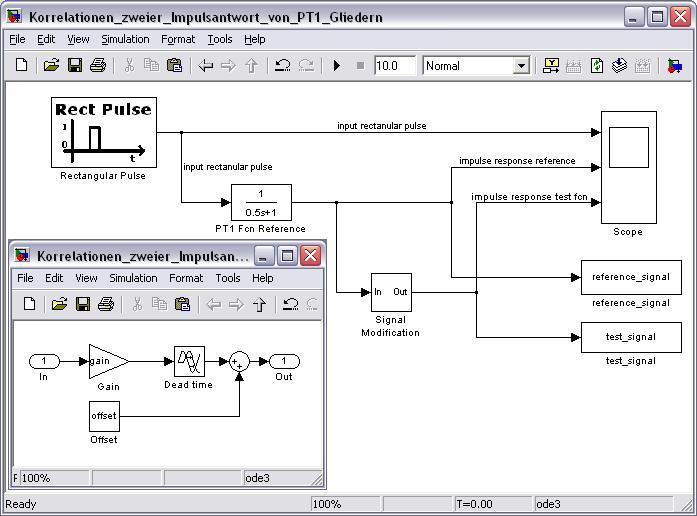Click the simulation stop time field
Image resolution: width=697 pixels, height=516 pixels.
pos(394,66)
